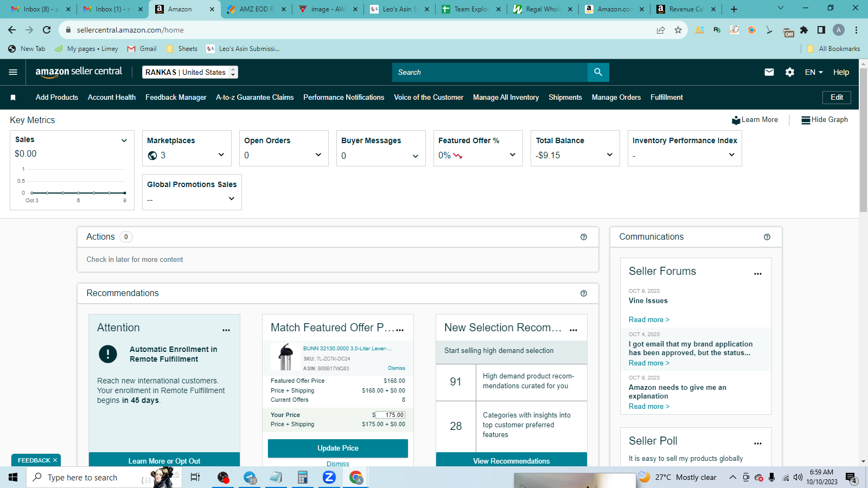This screenshot has height=488, width=868.
Task: Click Learn More link in Key Metrics
Action: coord(755,120)
